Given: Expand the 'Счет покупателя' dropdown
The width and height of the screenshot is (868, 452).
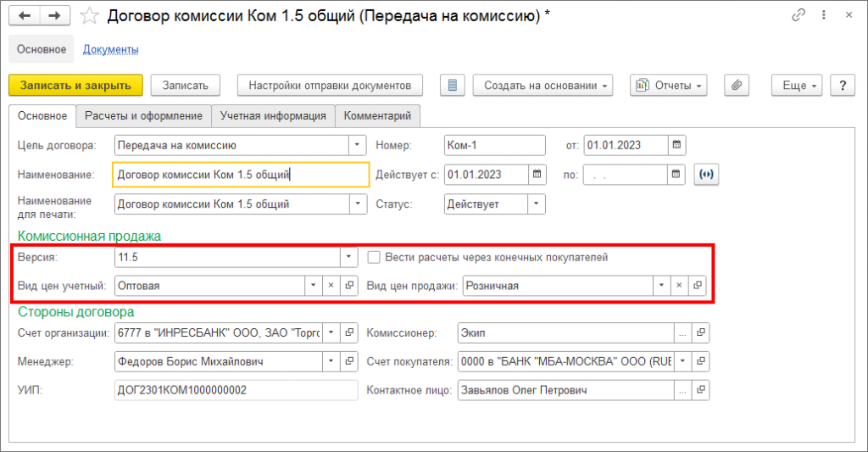Looking at the screenshot, I should 683,361.
